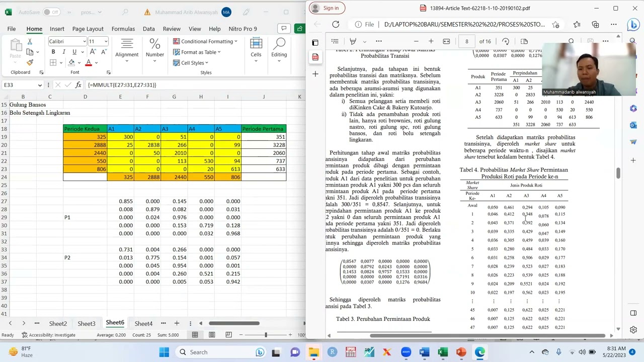Click the Insert Function fx icon
Viewport: 644px width, 362px height.
coord(78,85)
